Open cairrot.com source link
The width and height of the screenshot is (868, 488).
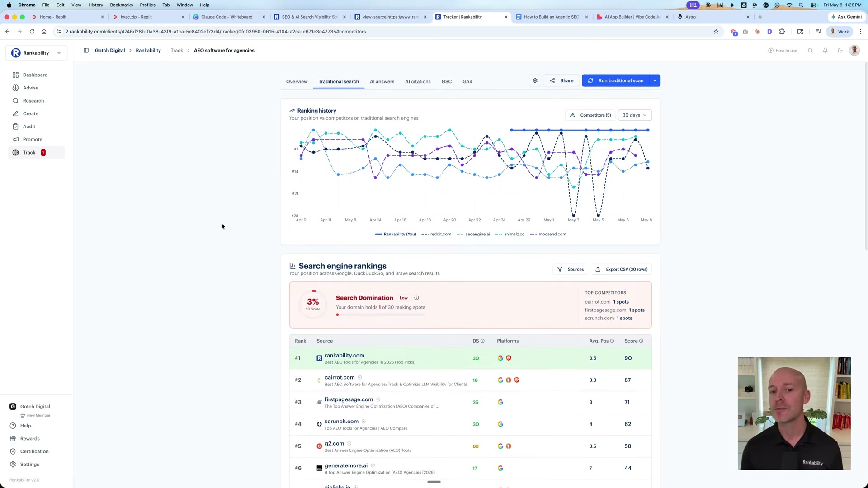[x=340, y=377]
